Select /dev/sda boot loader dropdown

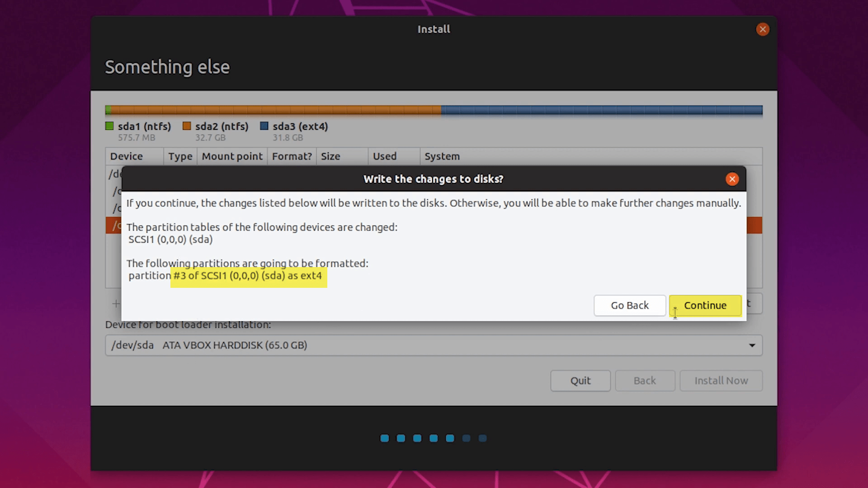[x=434, y=345]
